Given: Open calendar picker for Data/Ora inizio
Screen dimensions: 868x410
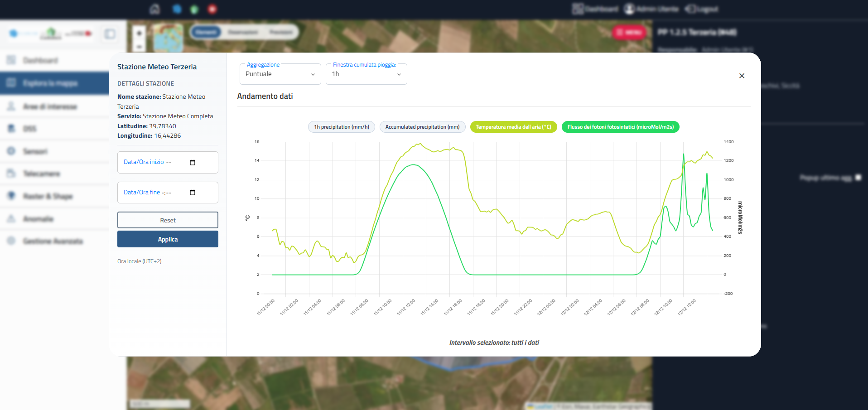Looking at the screenshot, I should point(193,163).
